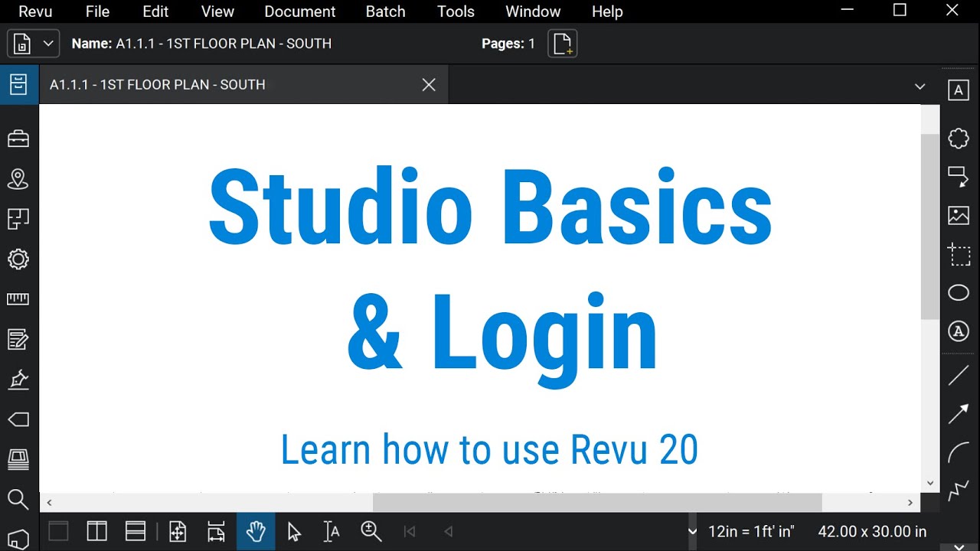Open the Edit menu

(x=155, y=11)
